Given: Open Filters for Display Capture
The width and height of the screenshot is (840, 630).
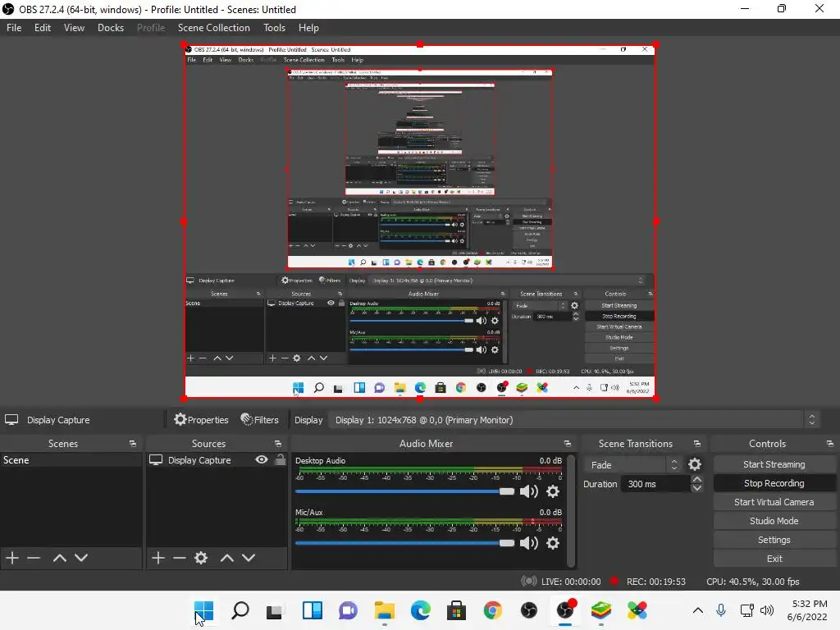Looking at the screenshot, I should [260, 420].
